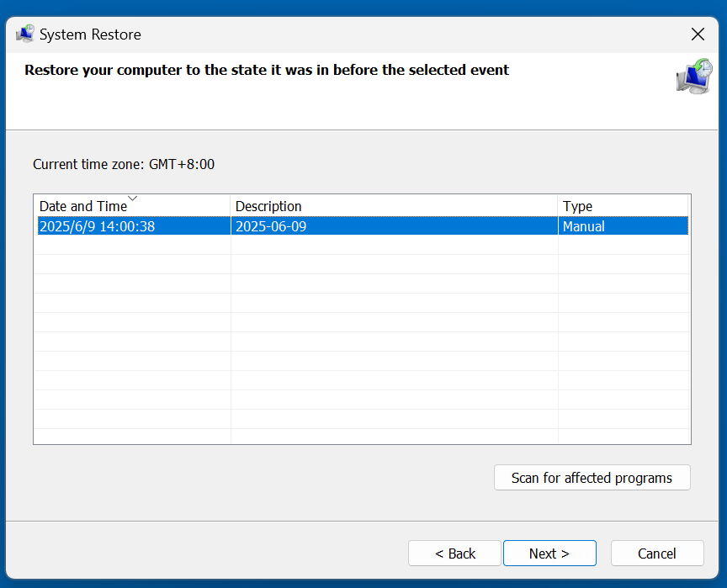Proceed by clicking Next
The image size is (727, 588).
coord(549,553)
